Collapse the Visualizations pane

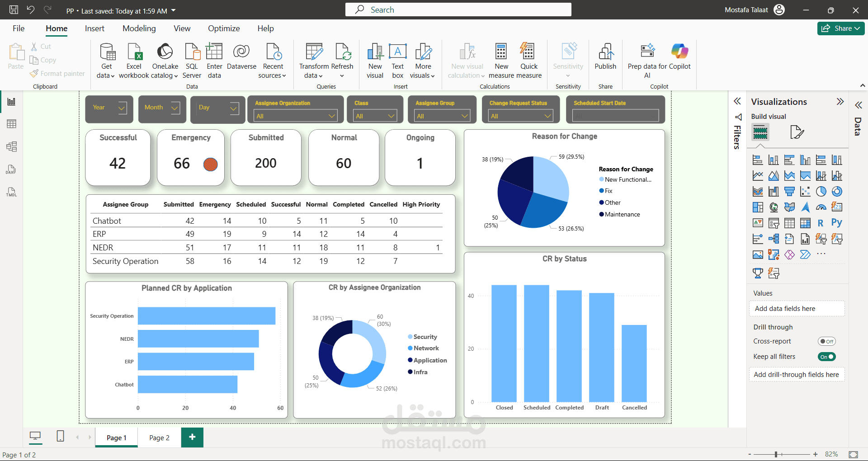(x=840, y=102)
